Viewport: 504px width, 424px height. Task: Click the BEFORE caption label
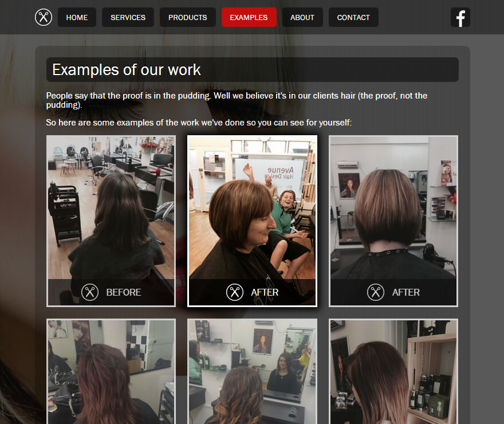[123, 292]
